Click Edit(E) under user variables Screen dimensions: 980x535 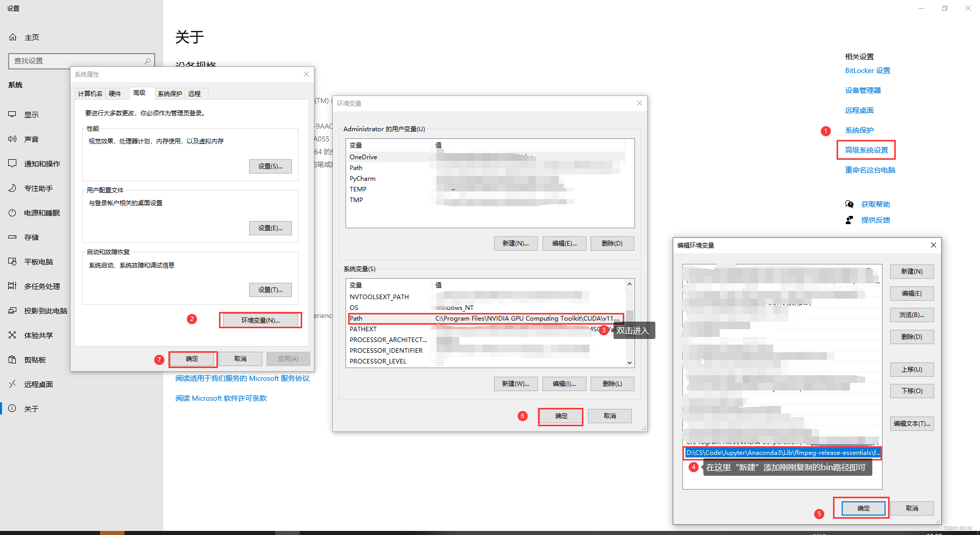point(565,244)
